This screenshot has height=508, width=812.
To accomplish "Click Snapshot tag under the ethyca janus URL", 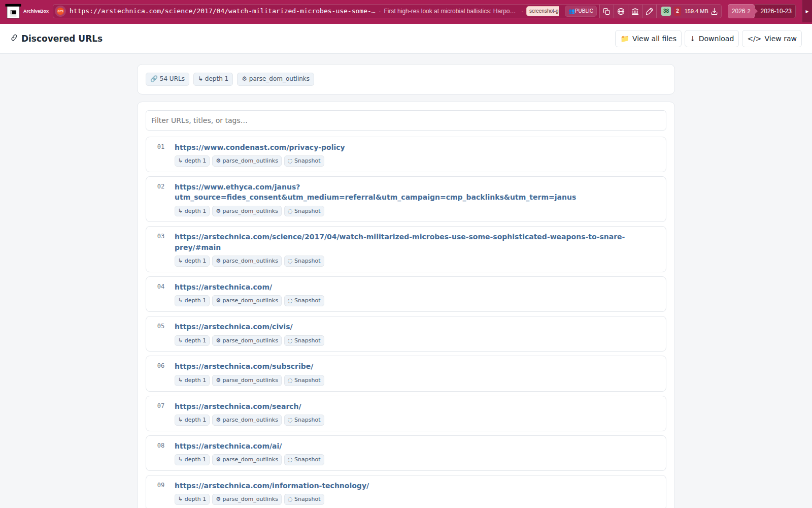I will pos(304,211).
